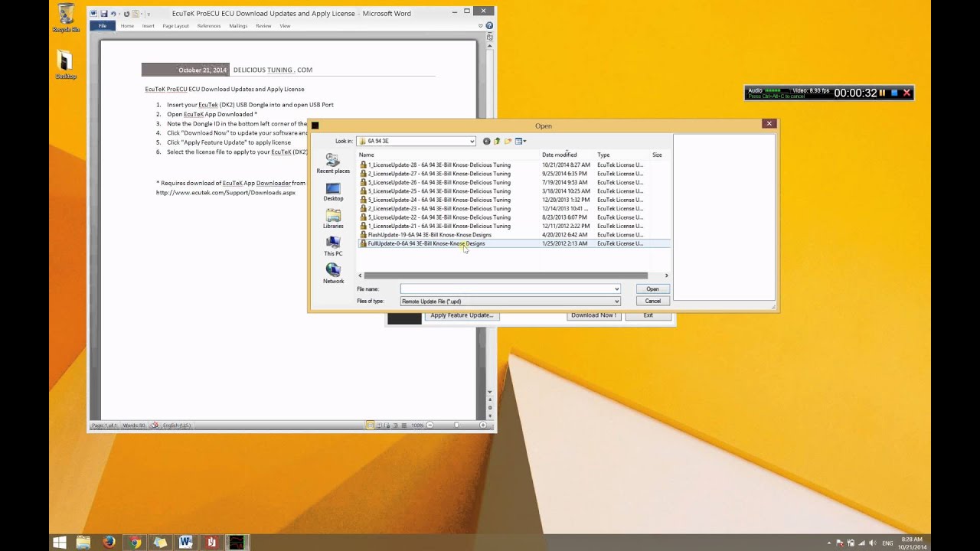
Task: Open the Insert tab in Word
Action: 149,26
